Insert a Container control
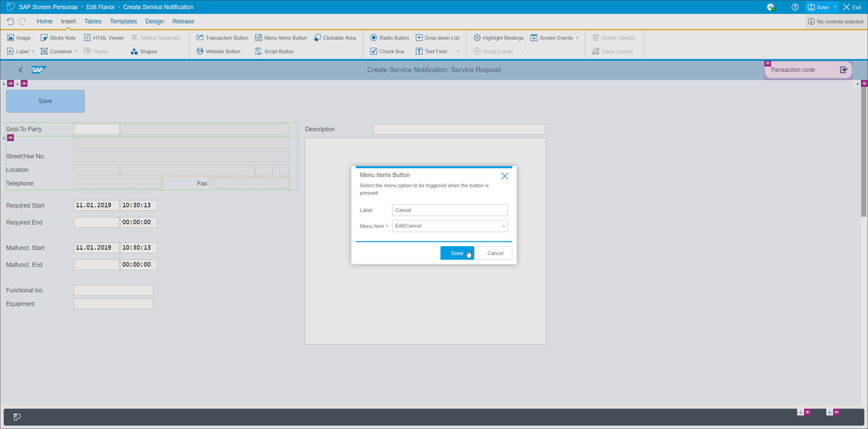This screenshot has width=868, height=429. pyautogui.click(x=56, y=51)
